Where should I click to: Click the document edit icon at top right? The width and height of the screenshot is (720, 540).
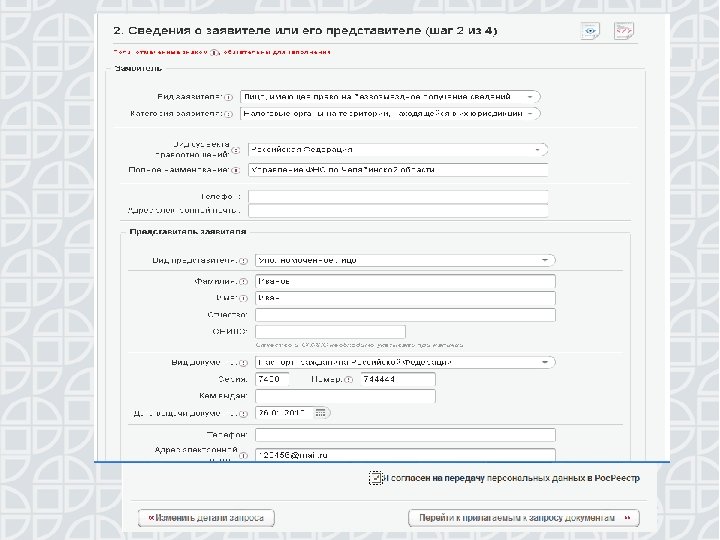(624, 31)
